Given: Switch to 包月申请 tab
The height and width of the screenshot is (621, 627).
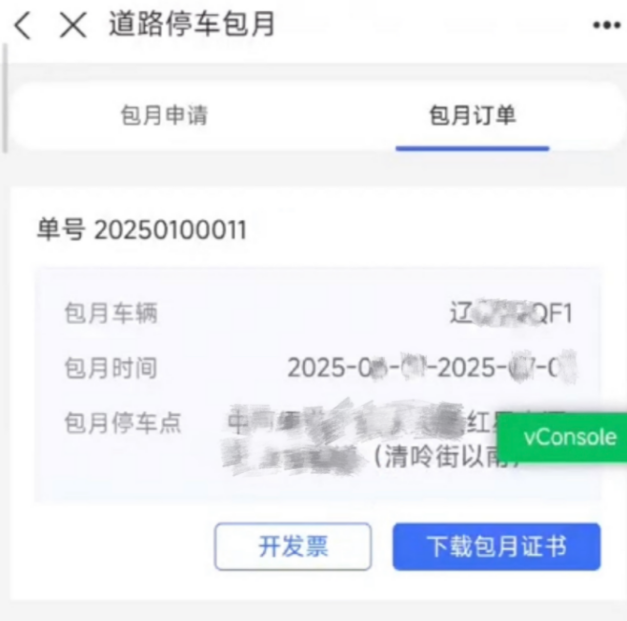Looking at the screenshot, I should (164, 115).
